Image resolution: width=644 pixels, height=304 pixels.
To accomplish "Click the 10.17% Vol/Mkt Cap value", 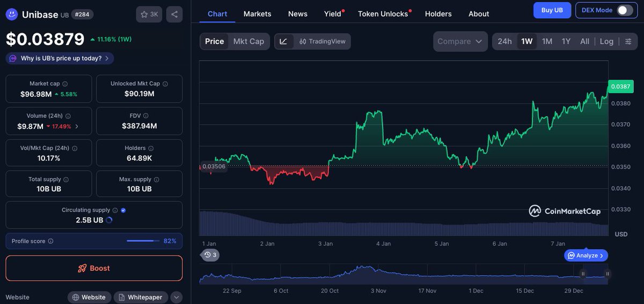I will pyautogui.click(x=49, y=158).
